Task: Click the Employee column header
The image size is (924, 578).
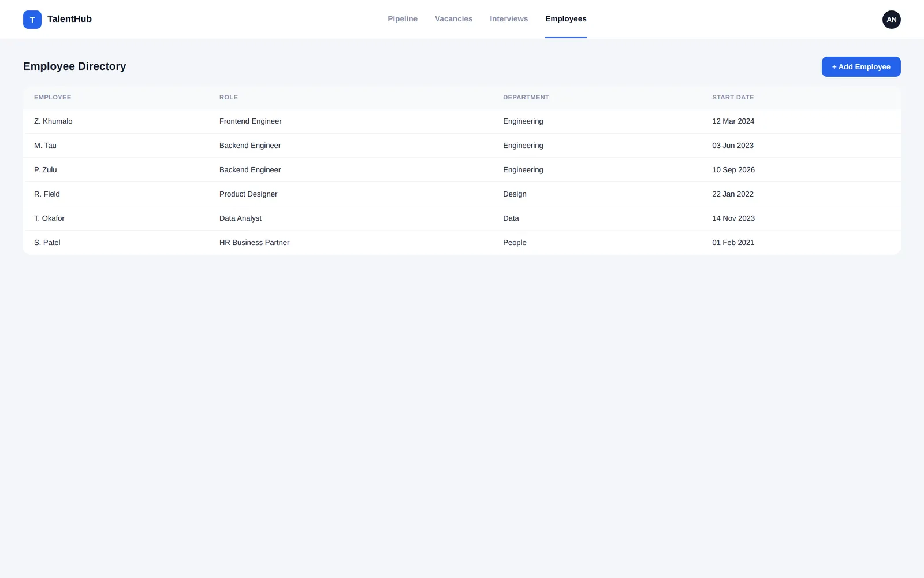Action: (x=53, y=97)
